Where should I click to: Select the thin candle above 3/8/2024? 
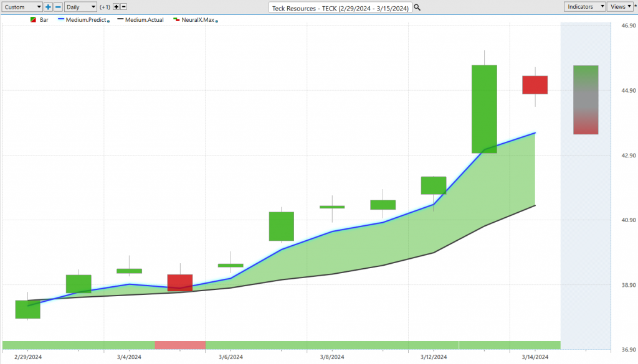tap(332, 207)
